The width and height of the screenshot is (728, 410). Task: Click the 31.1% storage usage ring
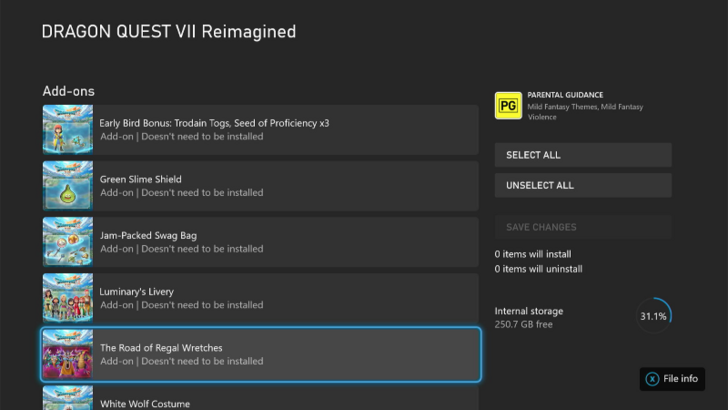(x=653, y=316)
